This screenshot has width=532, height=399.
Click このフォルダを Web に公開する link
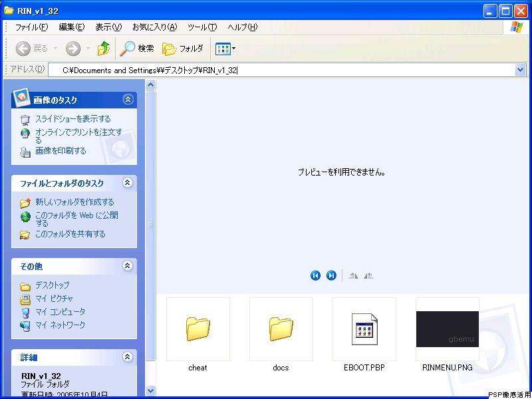point(76,219)
